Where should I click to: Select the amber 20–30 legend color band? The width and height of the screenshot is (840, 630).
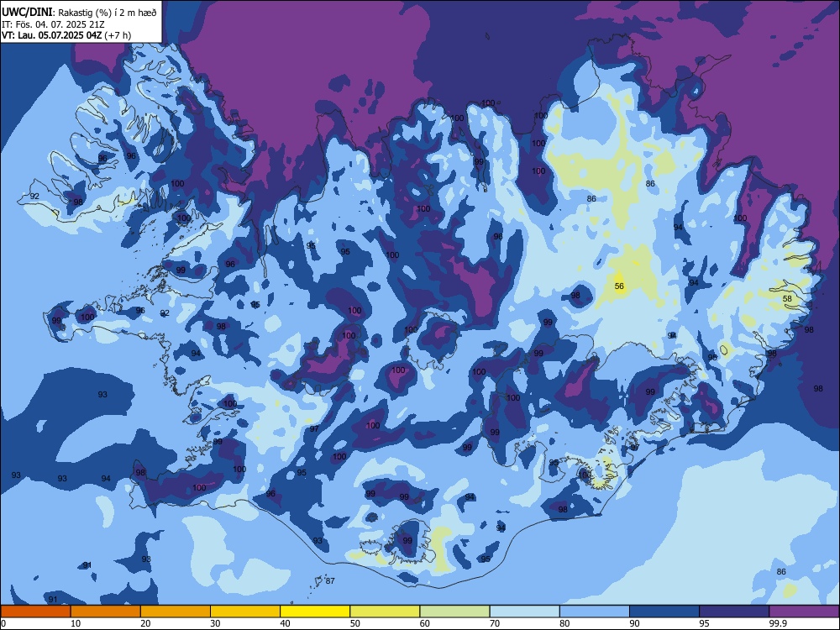[x=176, y=612]
